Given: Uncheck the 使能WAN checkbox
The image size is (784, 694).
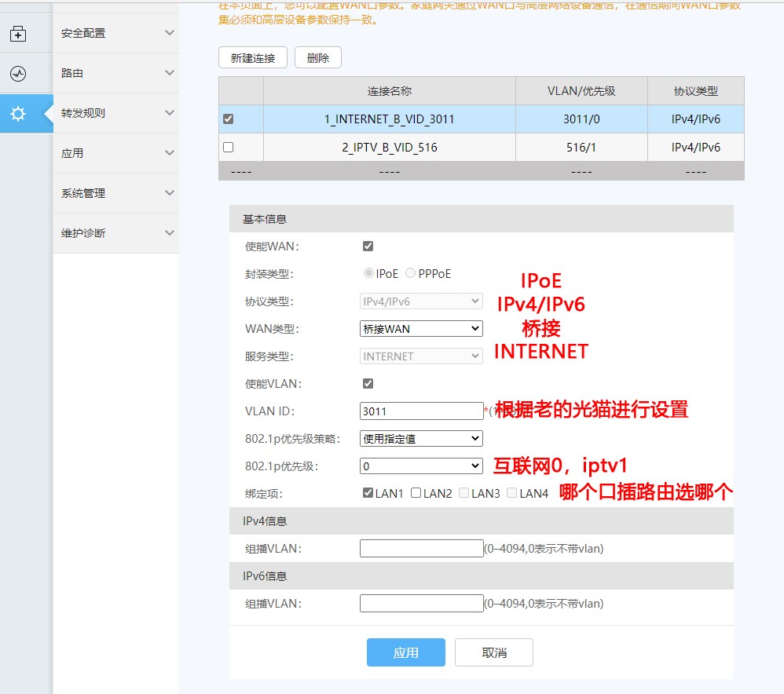Looking at the screenshot, I should pyautogui.click(x=368, y=246).
